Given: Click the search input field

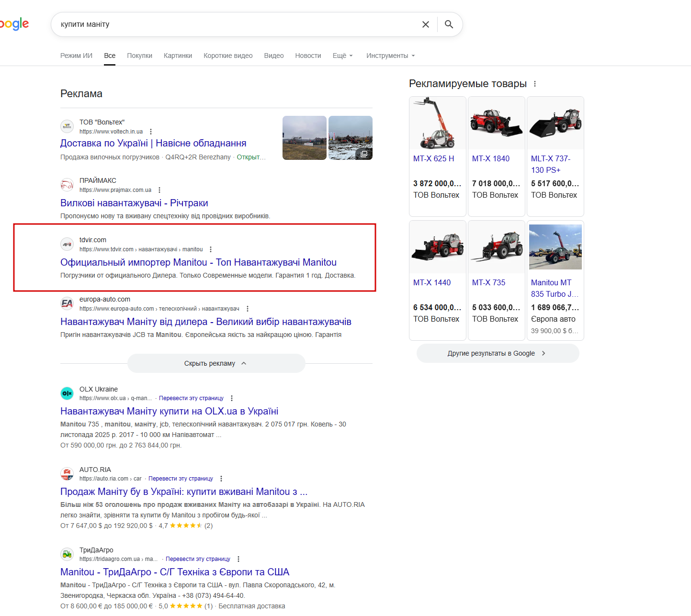Looking at the screenshot, I should (x=237, y=24).
